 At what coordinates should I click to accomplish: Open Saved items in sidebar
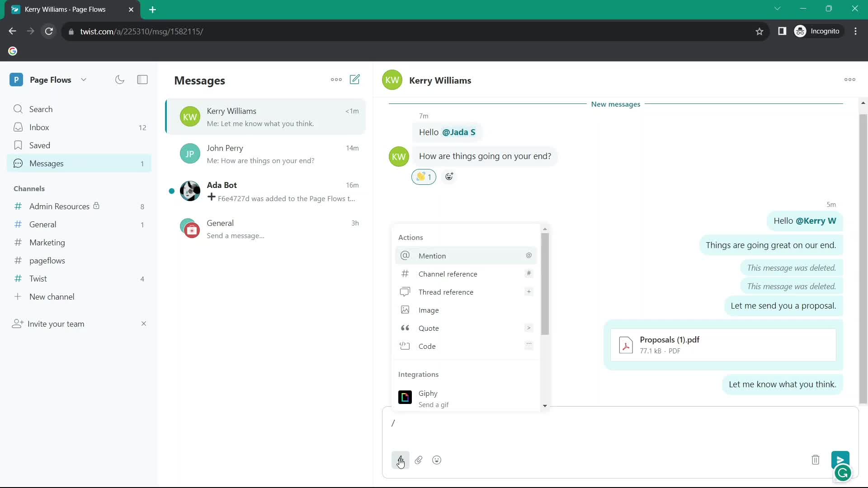pyautogui.click(x=79, y=145)
